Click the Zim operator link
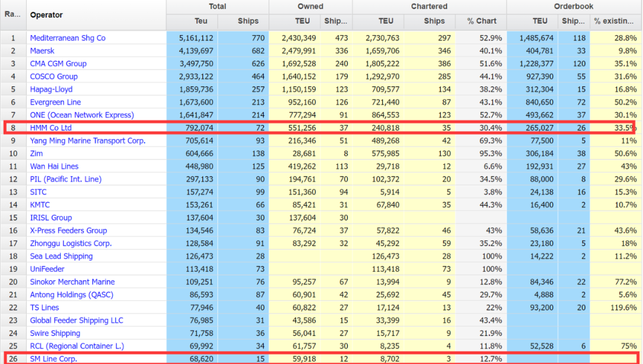 coord(36,153)
